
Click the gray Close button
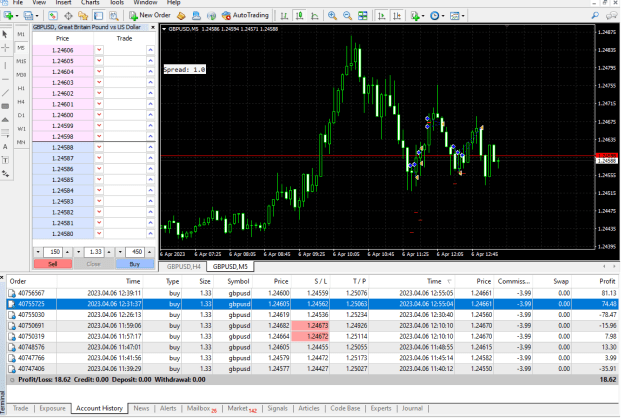pos(94,264)
